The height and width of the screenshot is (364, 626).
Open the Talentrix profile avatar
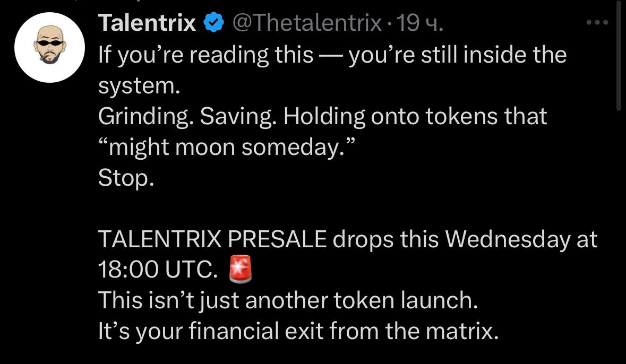(x=49, y=48)
